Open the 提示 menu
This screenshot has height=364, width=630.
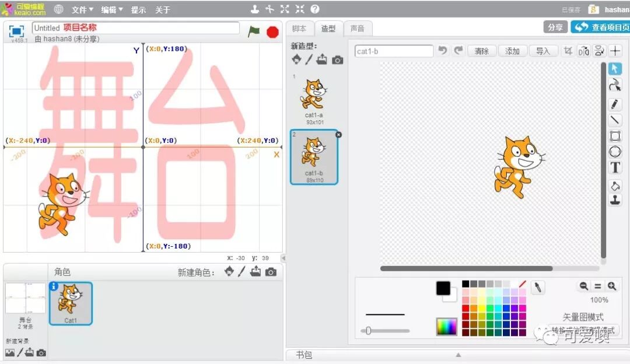[x=138, y=10]
